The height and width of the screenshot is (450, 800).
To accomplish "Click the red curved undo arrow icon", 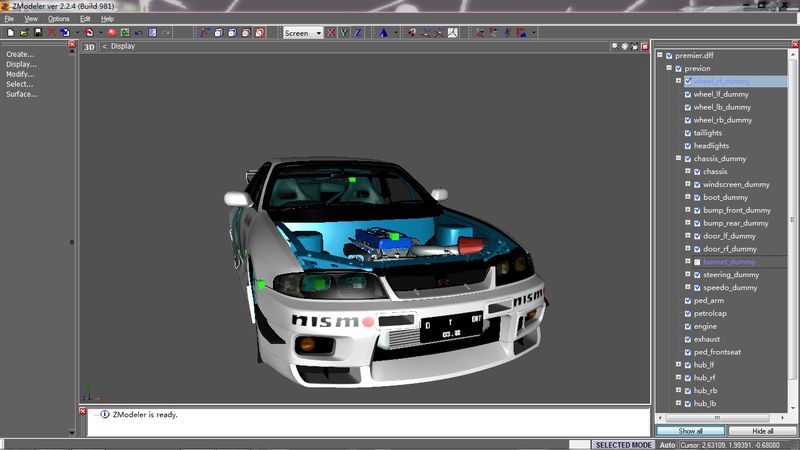I will (x=89, y=33).
